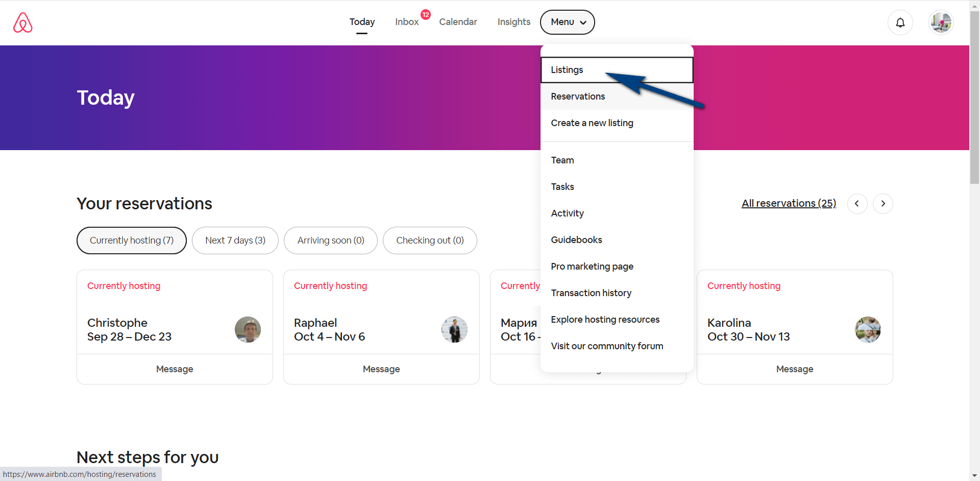The width and height of the screenshot is (980, 481).
Task: Message Christophe from his reservation card
Action: (175, 369)
